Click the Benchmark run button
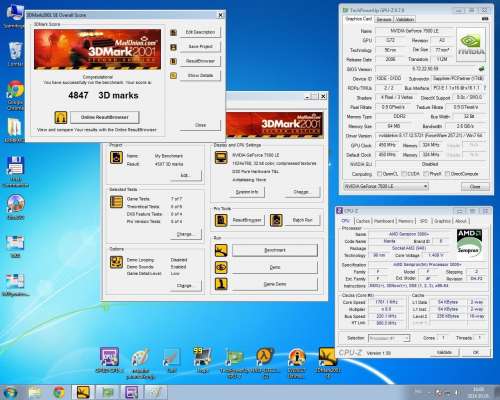 (x=275, y=250)
